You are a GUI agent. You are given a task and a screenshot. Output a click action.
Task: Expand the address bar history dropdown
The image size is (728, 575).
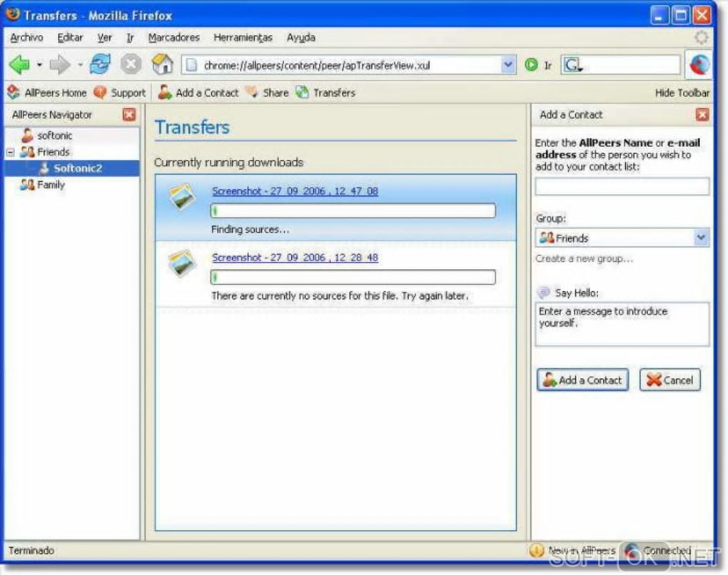pyautogui.click(x=508, y=65)
